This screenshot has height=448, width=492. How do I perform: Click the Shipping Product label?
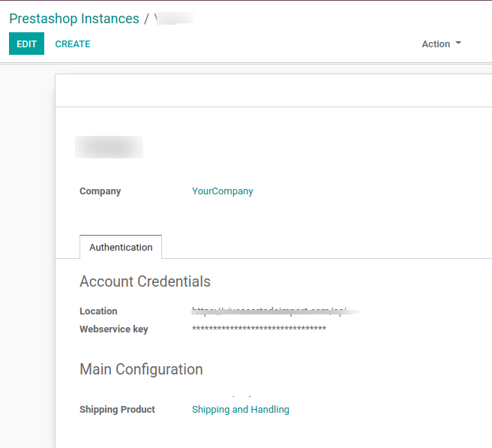pyautogui.click(x=117, y=410)
